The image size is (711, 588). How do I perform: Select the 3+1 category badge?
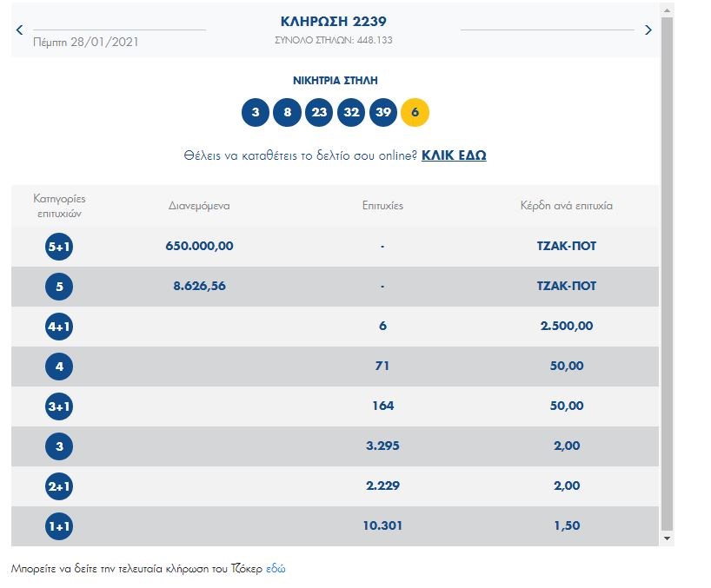pos(59,406)
